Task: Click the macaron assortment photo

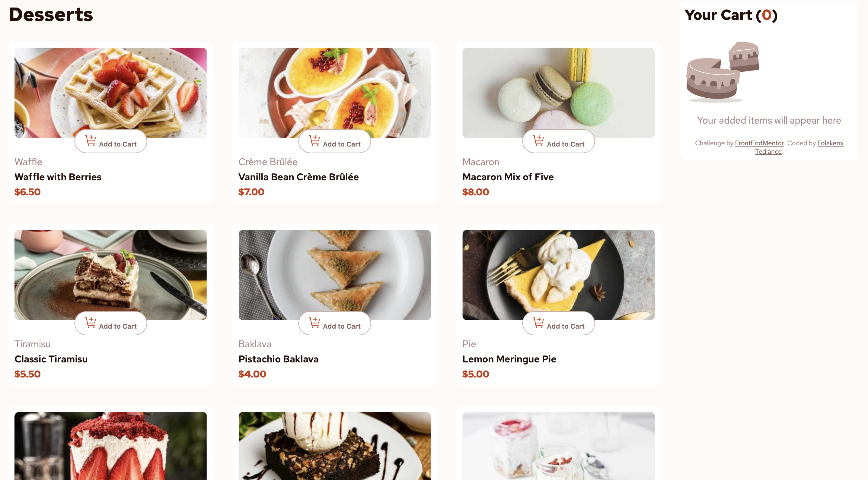Action: coord(558,93)
